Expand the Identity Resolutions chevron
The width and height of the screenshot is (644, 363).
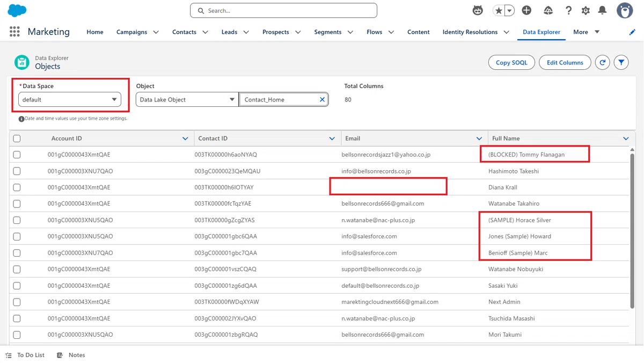click(506, 32)
